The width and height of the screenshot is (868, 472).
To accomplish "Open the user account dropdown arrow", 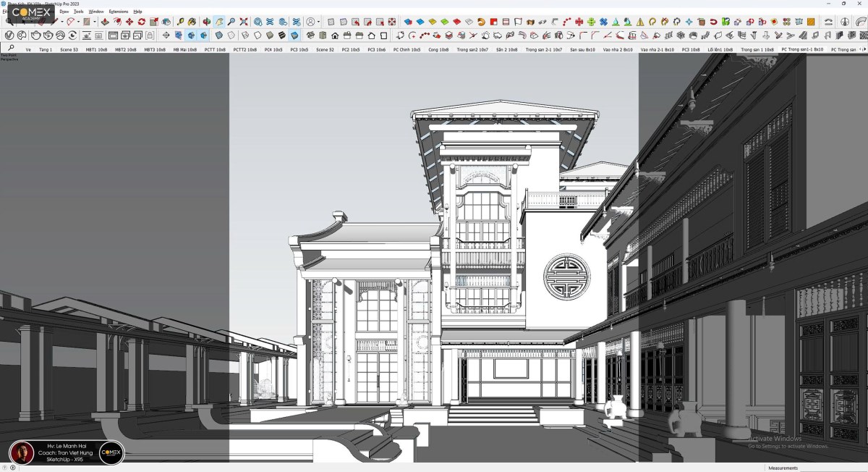I will (x=319, y=22).
